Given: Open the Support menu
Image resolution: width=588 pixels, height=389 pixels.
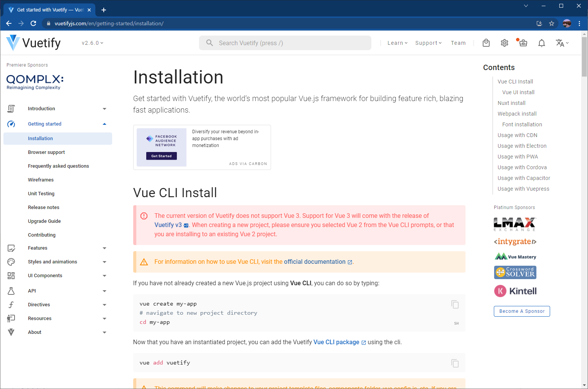Looking at the screenshot, I should pos(428,43).
